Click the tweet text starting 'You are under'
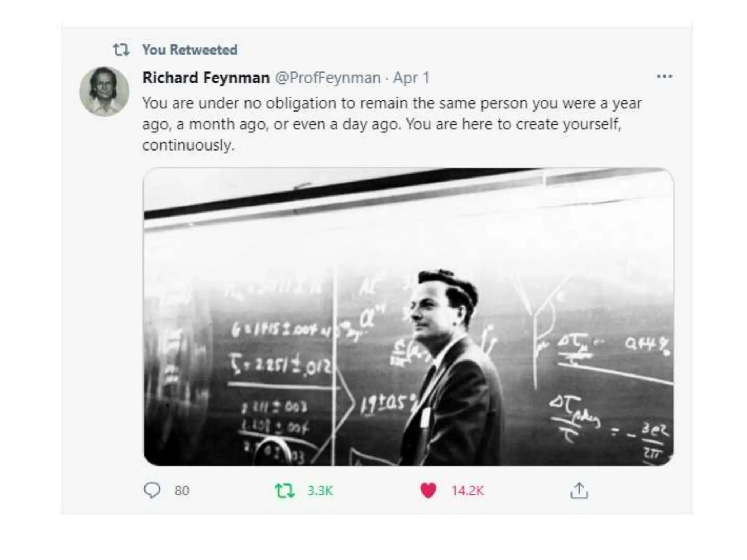The width and height of the screenshot is (747, 560). (x=392, y=124)
